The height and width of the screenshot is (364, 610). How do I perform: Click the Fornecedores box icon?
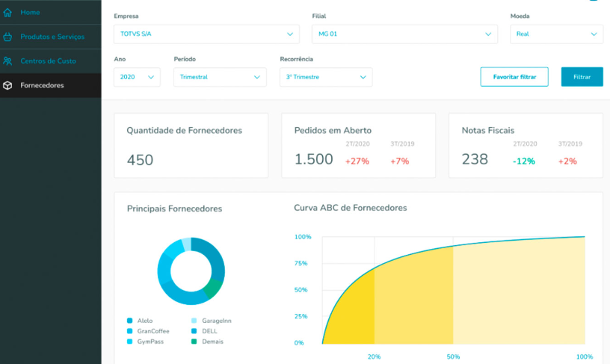pyautogui.click(x=7, y=85)
